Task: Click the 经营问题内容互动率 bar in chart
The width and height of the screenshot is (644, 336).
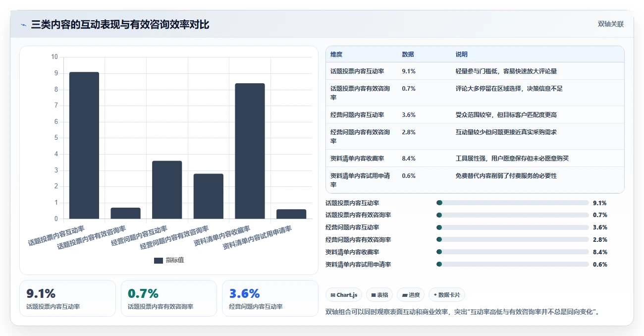Action: click(x=167, y=190)
